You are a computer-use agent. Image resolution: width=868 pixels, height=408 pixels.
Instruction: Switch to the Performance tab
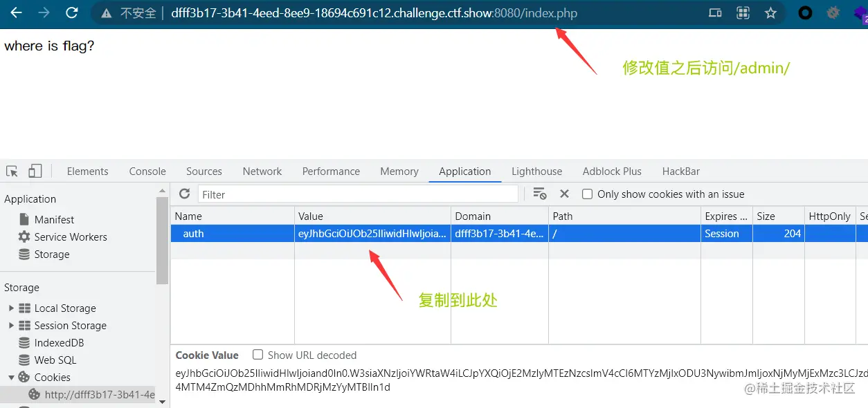pyautogui.click(x=331, y=171)
